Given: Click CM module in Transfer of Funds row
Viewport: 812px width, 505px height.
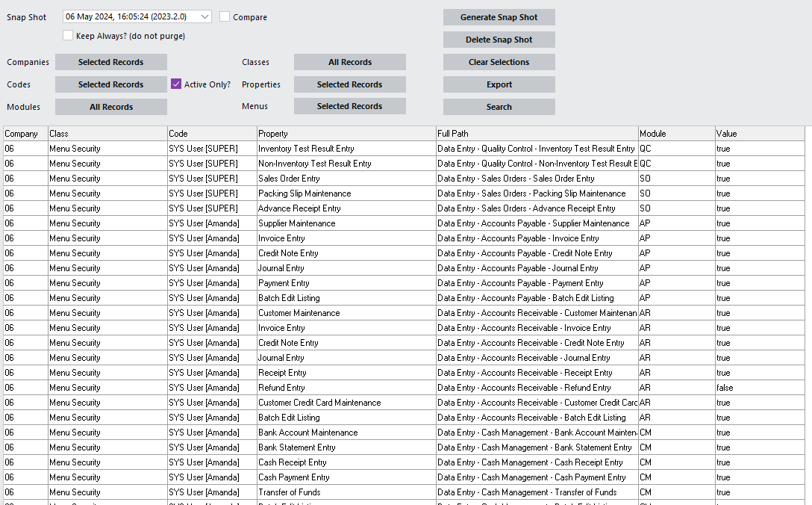Looking at the screenshot, I should tap(676, 492).
